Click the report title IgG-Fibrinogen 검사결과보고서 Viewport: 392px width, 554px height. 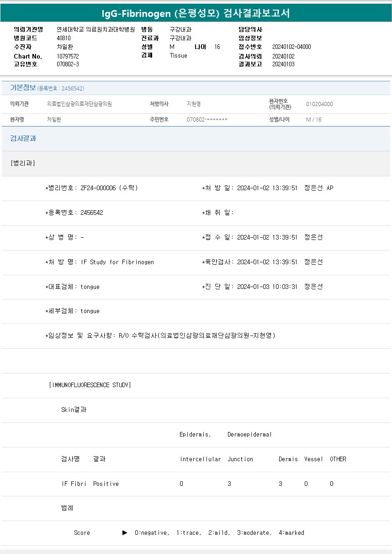coord(196,13)
